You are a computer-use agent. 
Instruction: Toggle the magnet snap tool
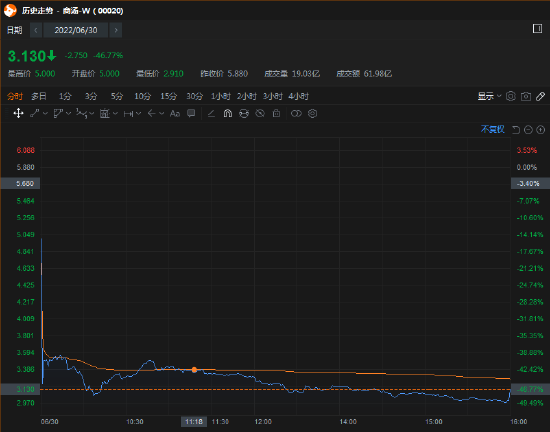point(228,113)
